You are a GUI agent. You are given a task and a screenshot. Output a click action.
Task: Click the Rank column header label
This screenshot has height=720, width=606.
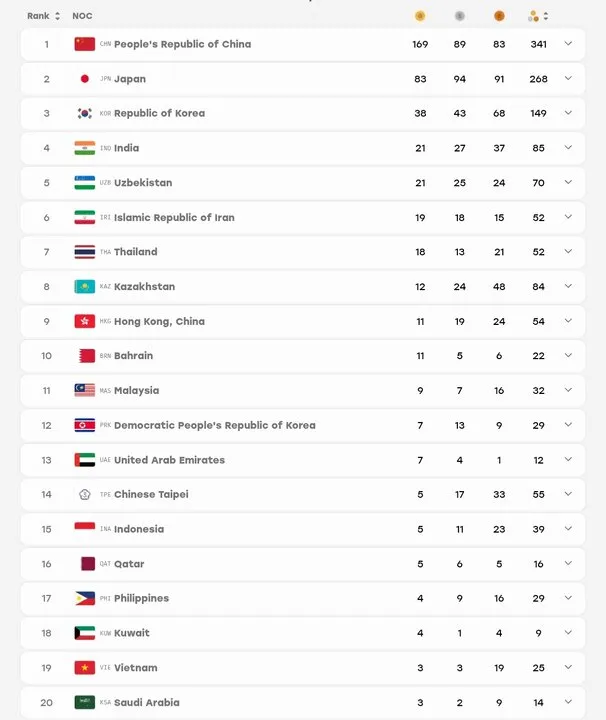38,16
